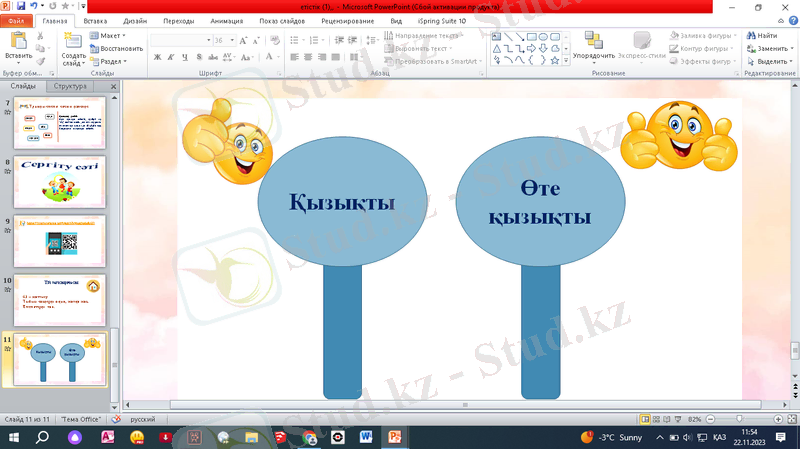The image size is (800, 449).
Task: Click the zoom slider in status bar
Action: click(739, 419)
